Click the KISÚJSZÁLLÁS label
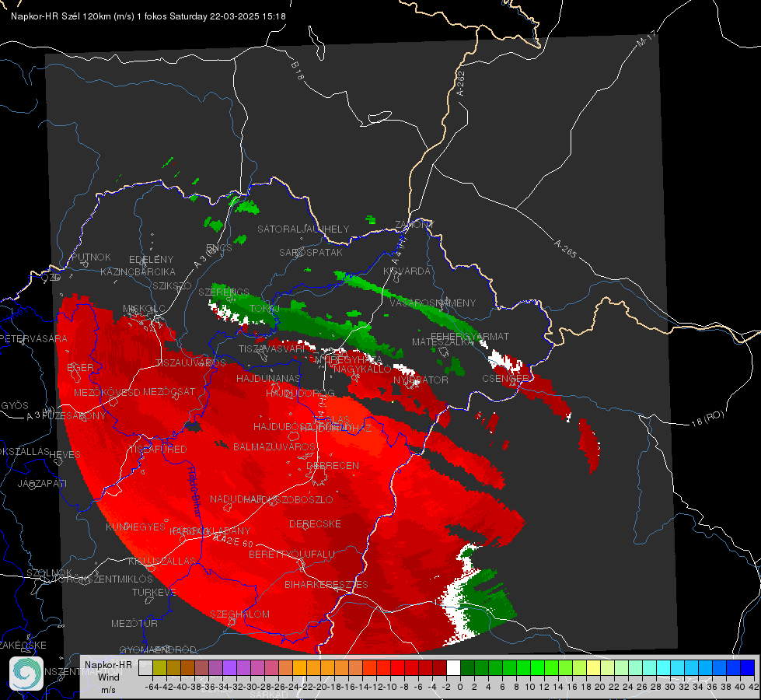This screenshot has width=761, height=700. [x=162, y=561]
